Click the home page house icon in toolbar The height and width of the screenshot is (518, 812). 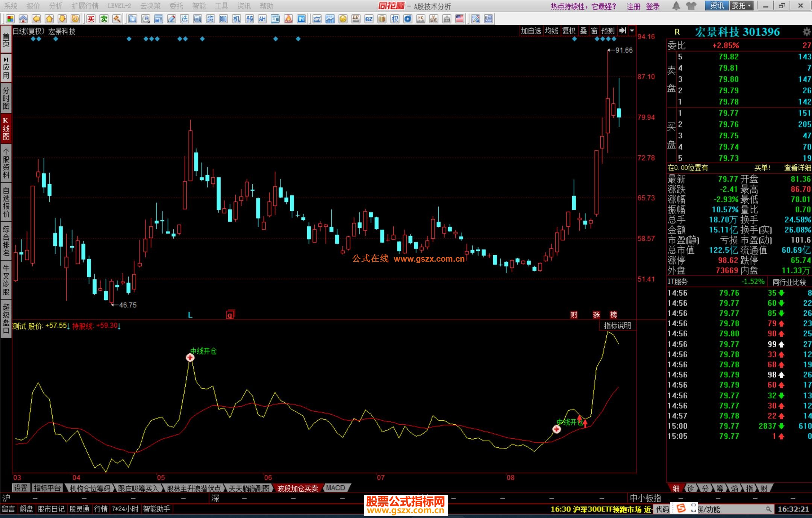click(x=23, y=19)
